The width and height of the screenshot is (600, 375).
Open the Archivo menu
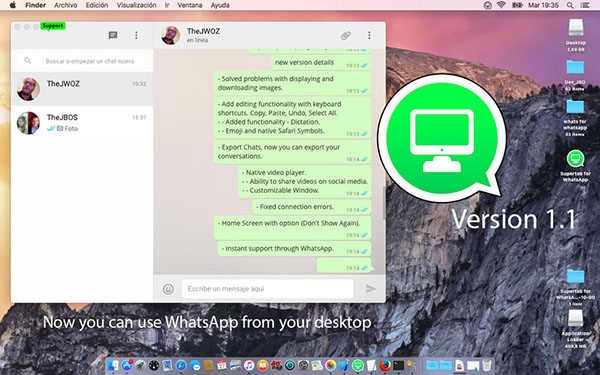(65, 5)
